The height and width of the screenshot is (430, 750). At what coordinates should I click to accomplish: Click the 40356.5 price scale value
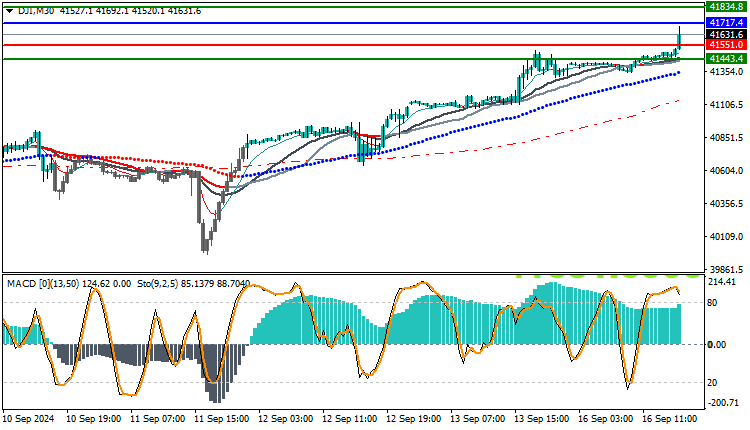(x=726, y=204)
